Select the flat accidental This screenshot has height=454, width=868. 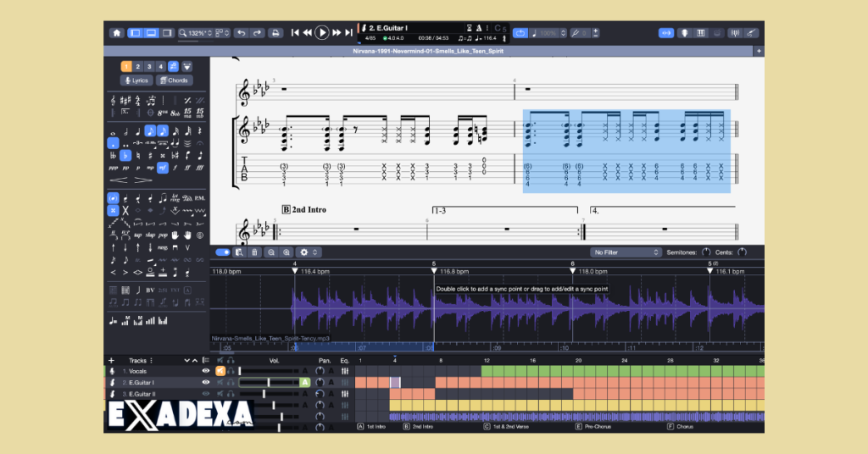[125, 155]
